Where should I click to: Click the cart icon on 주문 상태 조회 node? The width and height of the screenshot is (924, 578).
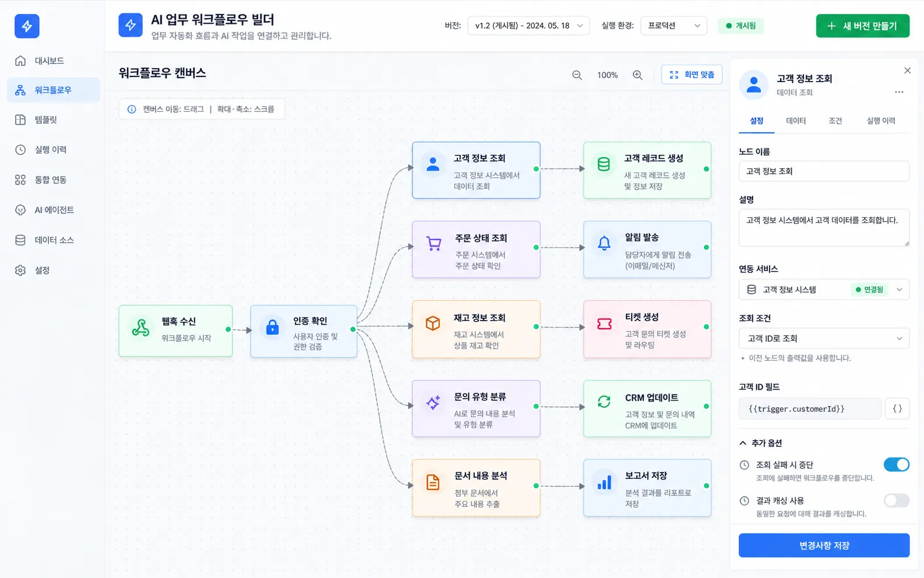[433, 243]
